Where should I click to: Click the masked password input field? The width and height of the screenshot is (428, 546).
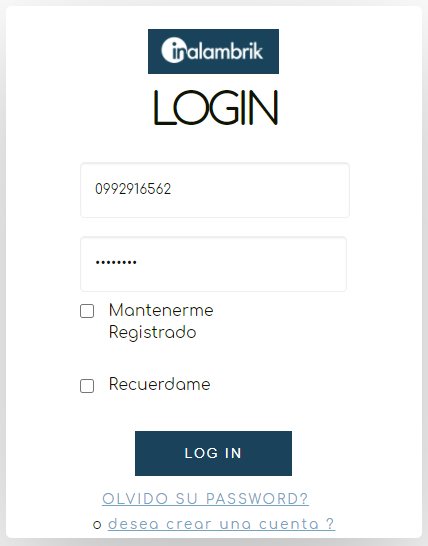point(213,264)
